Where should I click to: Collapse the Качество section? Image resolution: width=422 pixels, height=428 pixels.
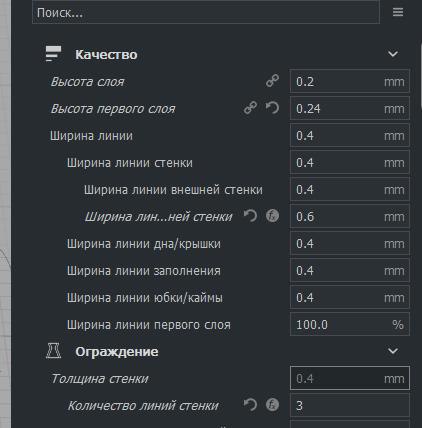point(393,54)
